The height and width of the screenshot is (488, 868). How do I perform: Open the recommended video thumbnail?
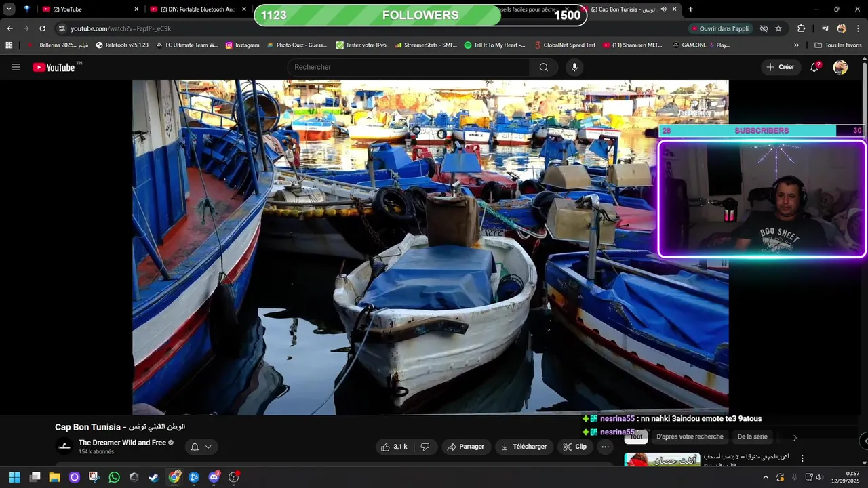[662, 460]
